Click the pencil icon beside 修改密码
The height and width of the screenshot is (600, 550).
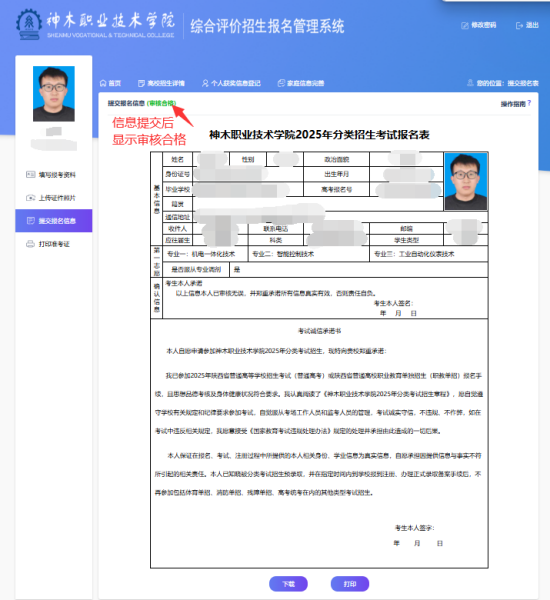click(x=465, y=26)
